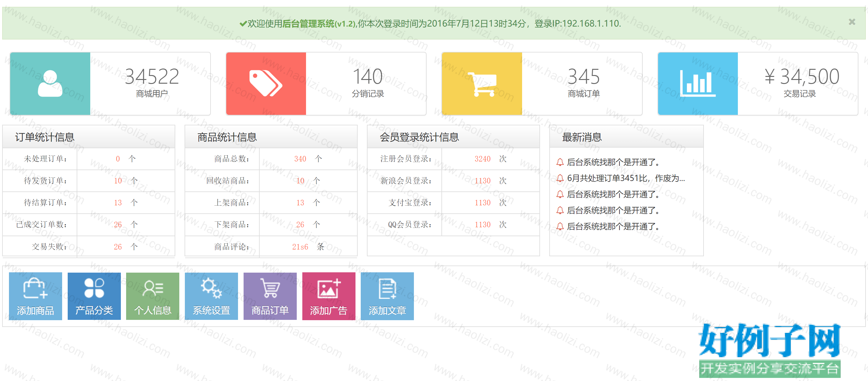The height and width of the screenshot is (381, 868).
Task: Open the 产品分类 shortcut tile
Action: point(94,296)
